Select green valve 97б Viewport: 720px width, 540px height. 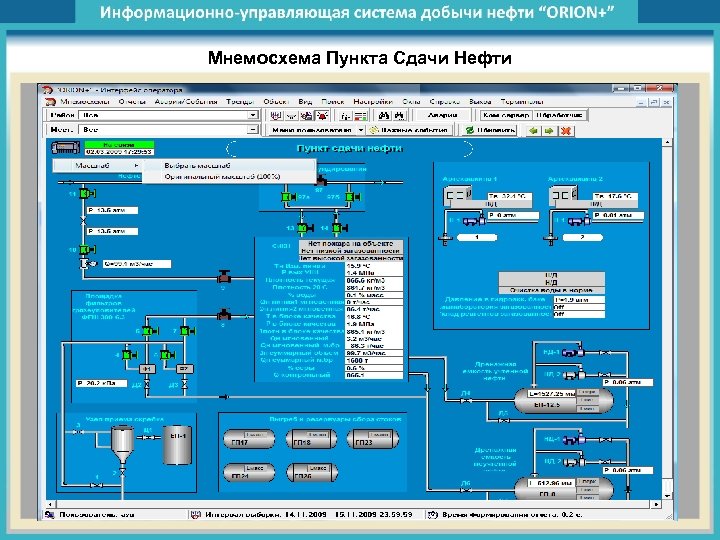point(352,197)
